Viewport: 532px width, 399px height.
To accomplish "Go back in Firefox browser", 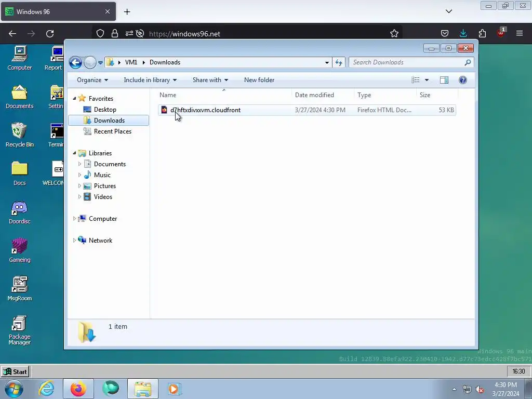I will (x=12, y=34).
